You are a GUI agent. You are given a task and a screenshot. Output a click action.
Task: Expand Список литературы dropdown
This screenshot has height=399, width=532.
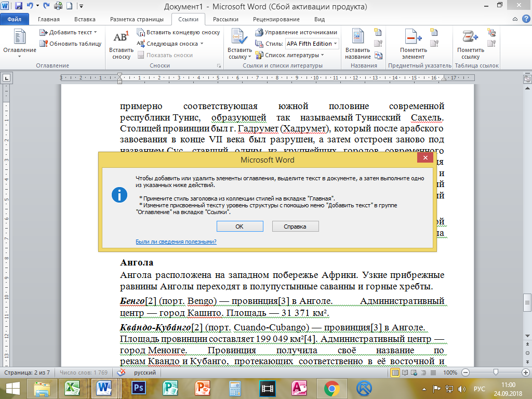[322, 55]
